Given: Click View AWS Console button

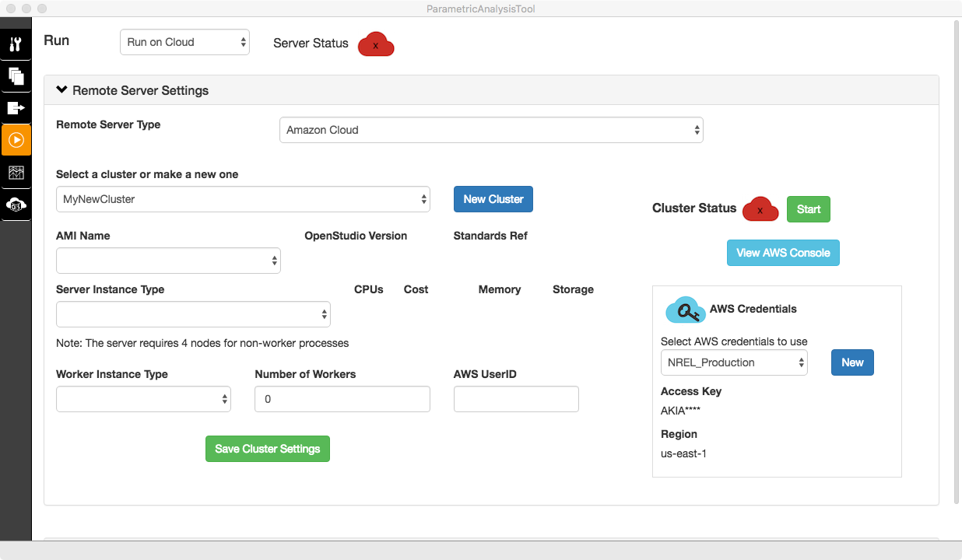Looking at the screenshot, I should coord(783,253).
